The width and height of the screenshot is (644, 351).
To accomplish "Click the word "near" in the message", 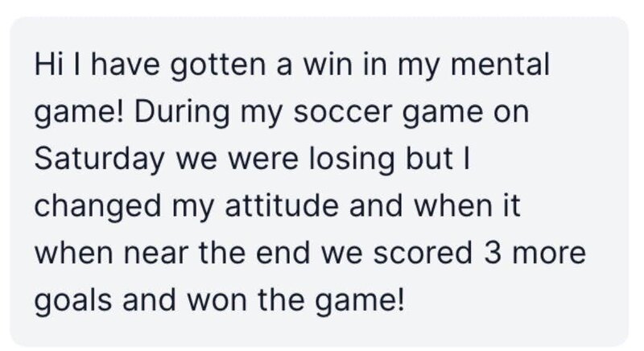I will [155, 254].
